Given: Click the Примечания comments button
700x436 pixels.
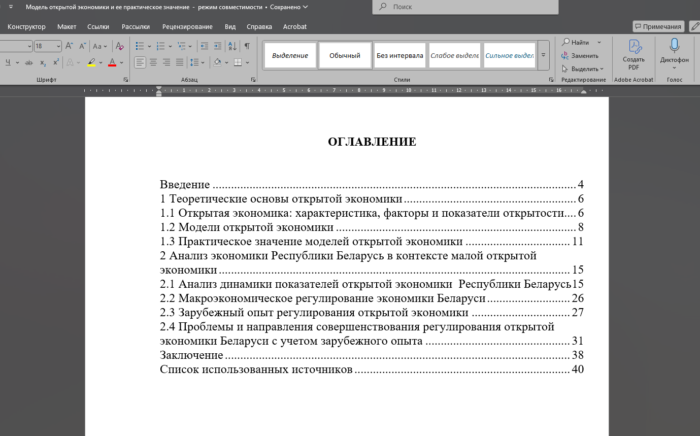Looking at the screenshot, I should point(658,26).
